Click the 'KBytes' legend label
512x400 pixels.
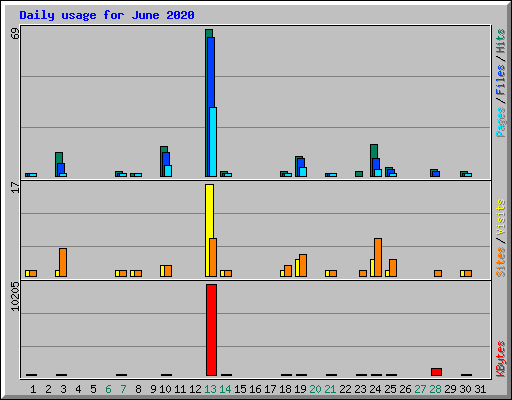[500, 359]
